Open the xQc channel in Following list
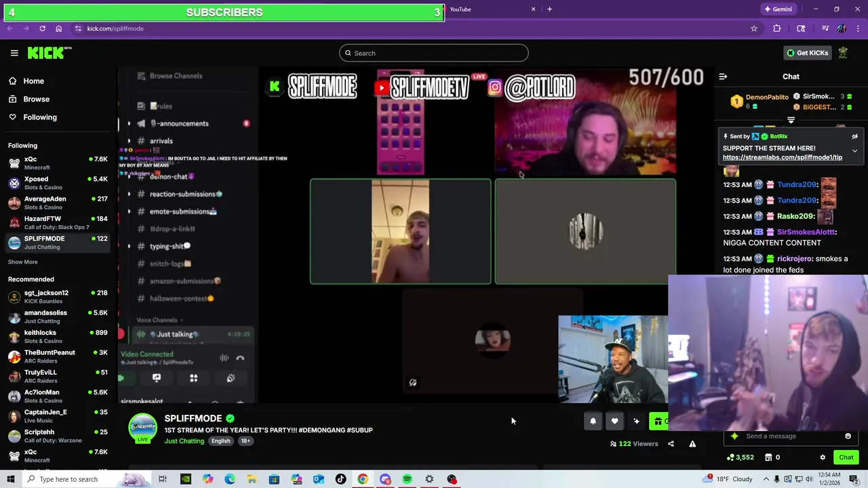 (x=58, y=163)
